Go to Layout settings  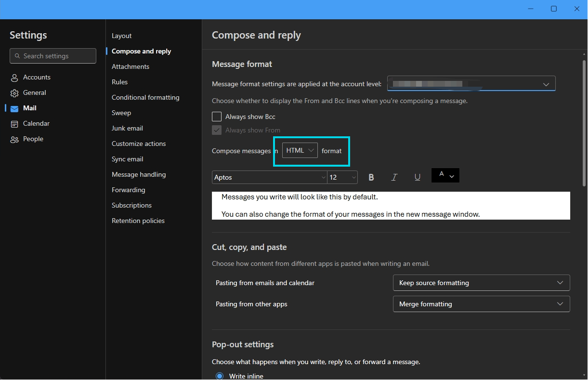pyautogui.click(x=122, y=36)
